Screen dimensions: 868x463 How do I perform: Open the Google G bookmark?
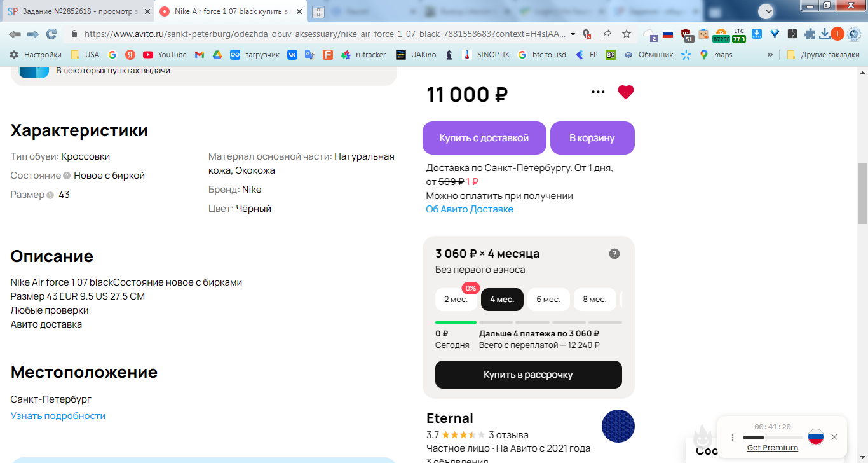tap(112, 55)
